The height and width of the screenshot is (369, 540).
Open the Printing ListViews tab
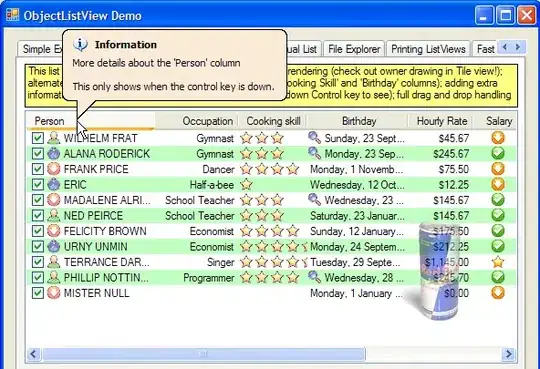[428, 49]
